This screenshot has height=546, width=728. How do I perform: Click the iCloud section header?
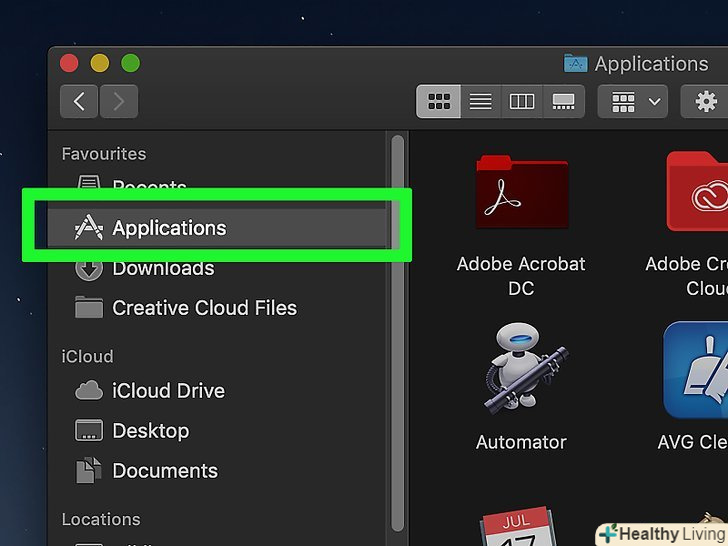tap(87, 357)
